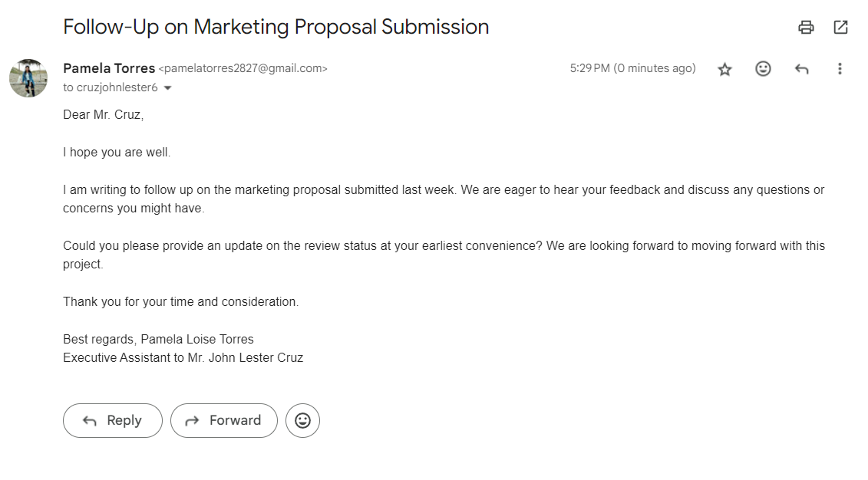Click the reply arrow icon beside the timestamp
The image size is (868, 480).
pos(801,69)
